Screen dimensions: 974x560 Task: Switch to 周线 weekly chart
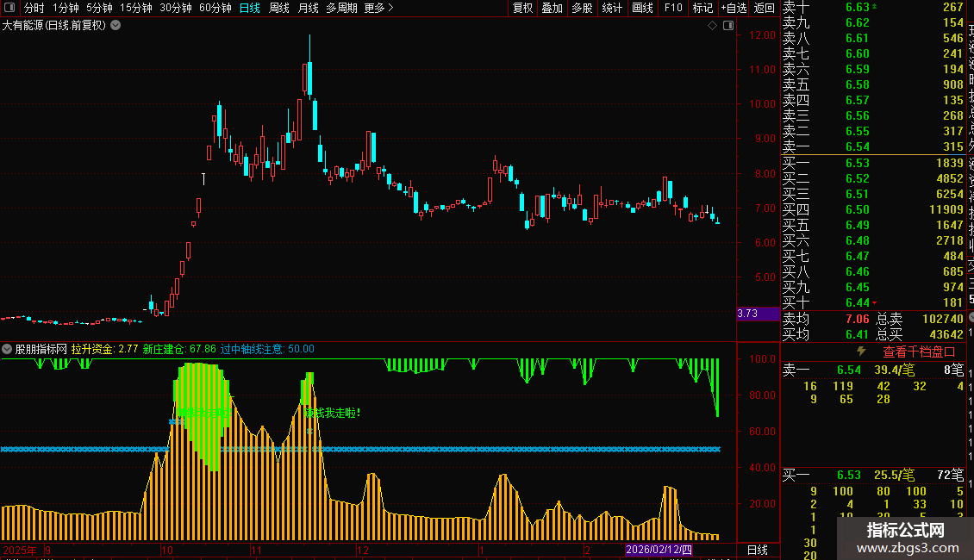[x=279, y=8]
